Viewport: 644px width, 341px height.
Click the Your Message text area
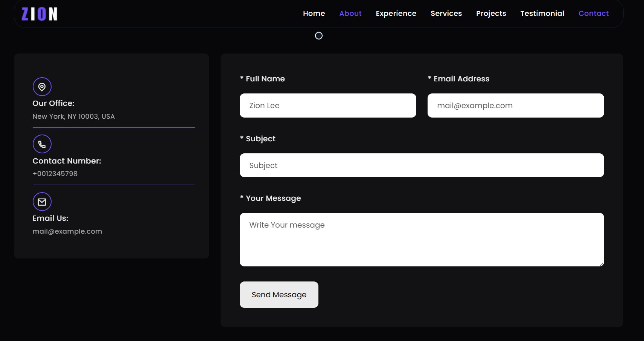pos(422,240)
